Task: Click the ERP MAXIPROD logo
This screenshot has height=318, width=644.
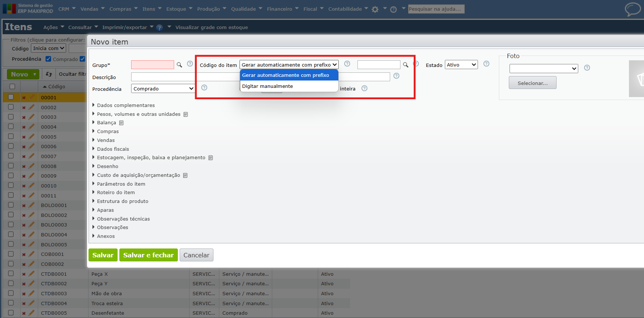Action: [x=28, y=9]
